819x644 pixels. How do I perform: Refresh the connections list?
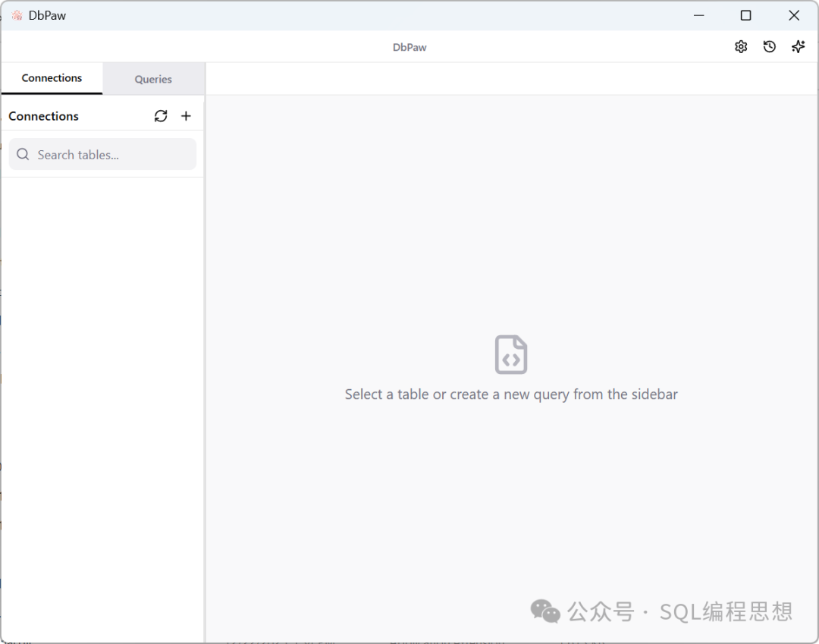(x=161, y=116)
